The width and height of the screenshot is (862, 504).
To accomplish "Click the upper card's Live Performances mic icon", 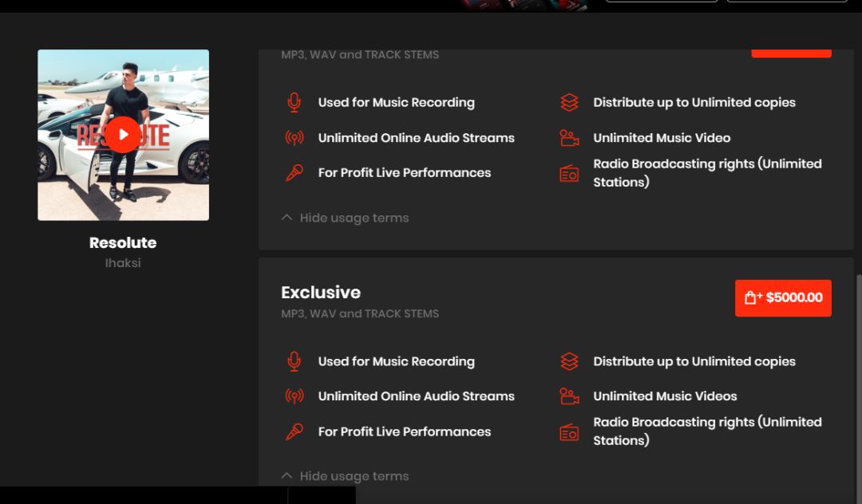I will pyautogui.click(x=295, y=173).
